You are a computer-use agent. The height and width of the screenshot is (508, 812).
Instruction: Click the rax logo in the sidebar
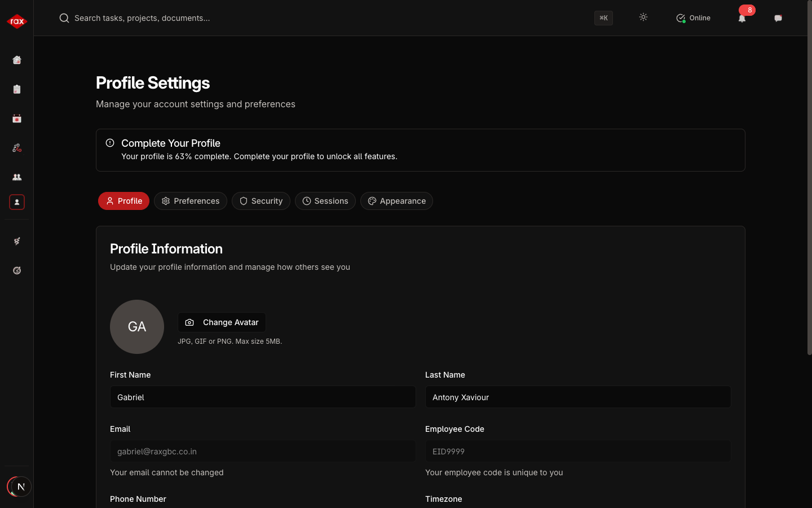(x=17, y=21)
